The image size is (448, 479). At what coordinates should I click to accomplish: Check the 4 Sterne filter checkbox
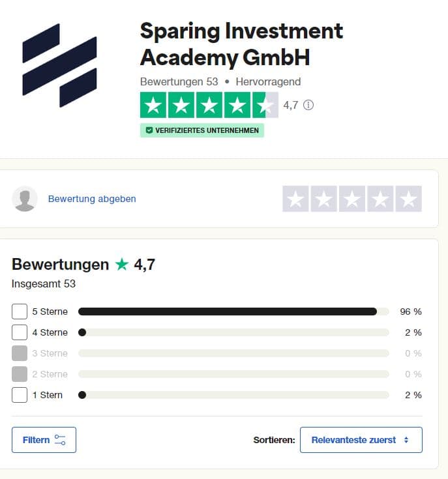[20, 332]
